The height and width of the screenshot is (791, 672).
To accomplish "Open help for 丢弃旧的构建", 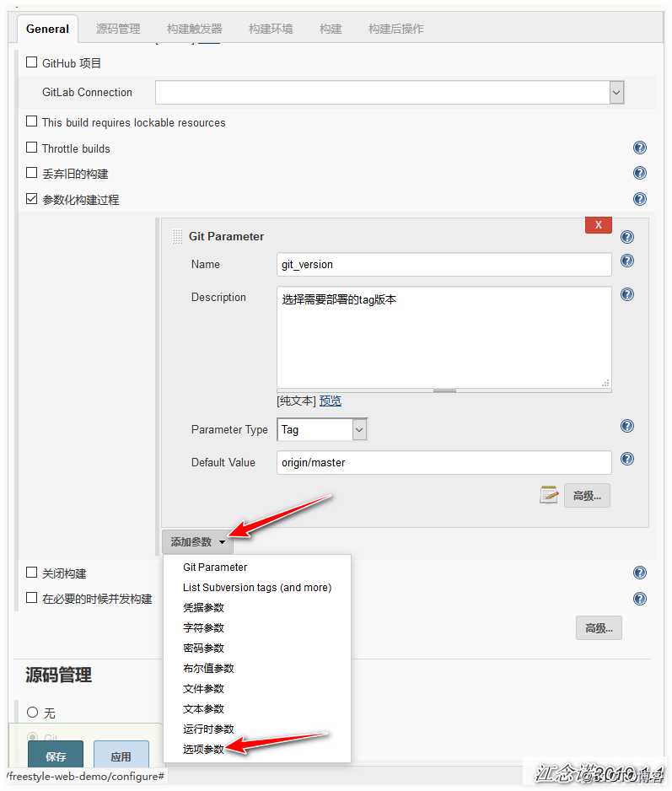I will click(x=639, y=174).
